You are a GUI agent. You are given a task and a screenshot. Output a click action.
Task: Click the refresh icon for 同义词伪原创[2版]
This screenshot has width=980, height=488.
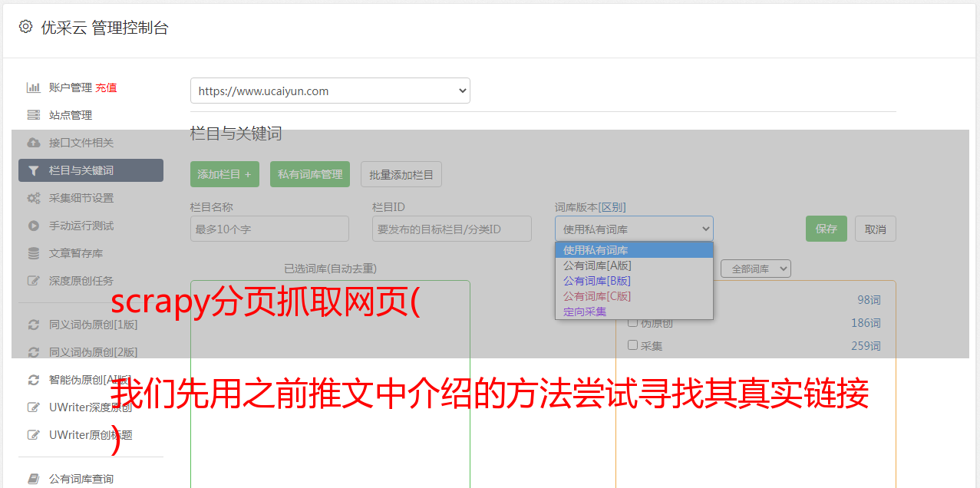point(33,352)
